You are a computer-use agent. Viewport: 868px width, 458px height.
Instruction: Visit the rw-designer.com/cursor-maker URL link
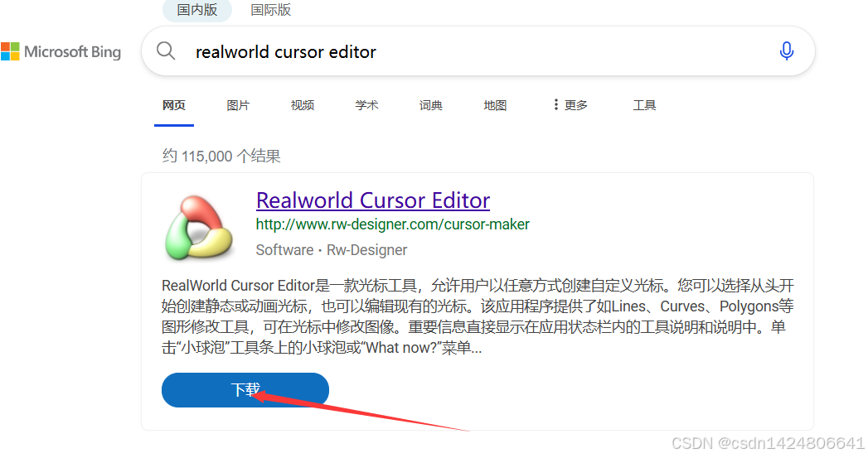(x=392, y=224)
